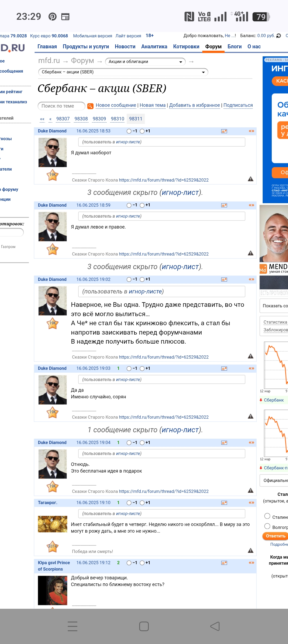Report the 19:03 post with the warning triangle

251,416
